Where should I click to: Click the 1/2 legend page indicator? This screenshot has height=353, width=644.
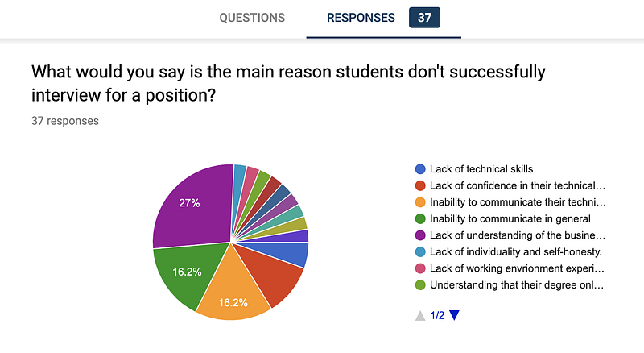[437, 316]
